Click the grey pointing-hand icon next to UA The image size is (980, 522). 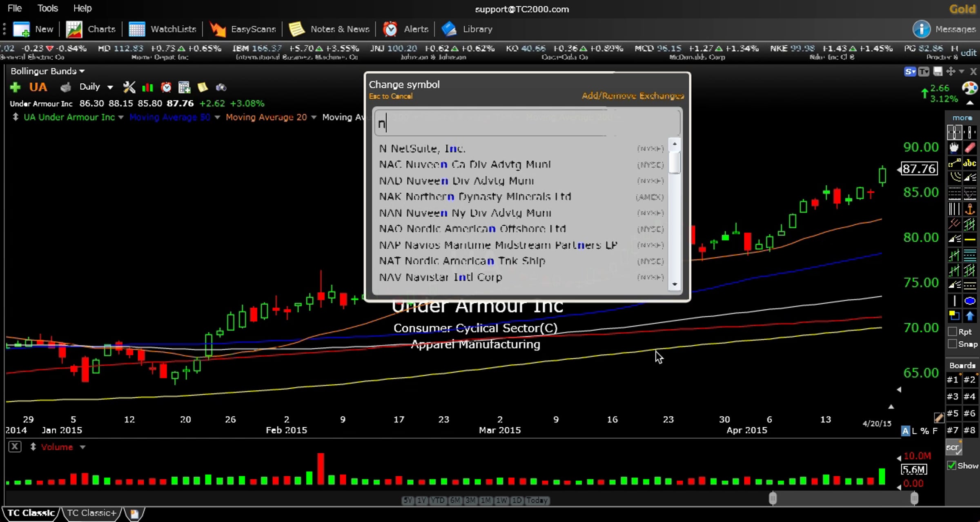click(65, 87)
